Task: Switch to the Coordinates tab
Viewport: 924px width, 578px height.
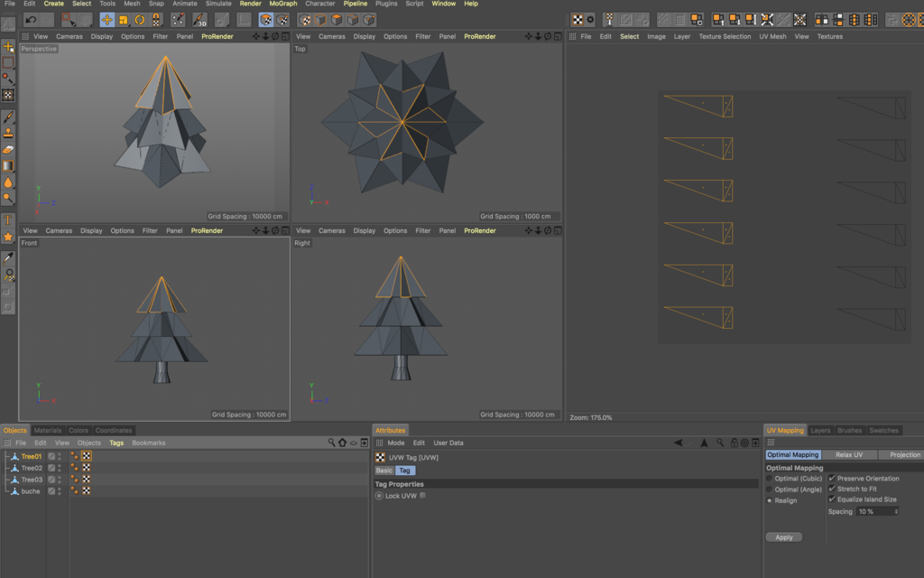Action: [114, 431]
